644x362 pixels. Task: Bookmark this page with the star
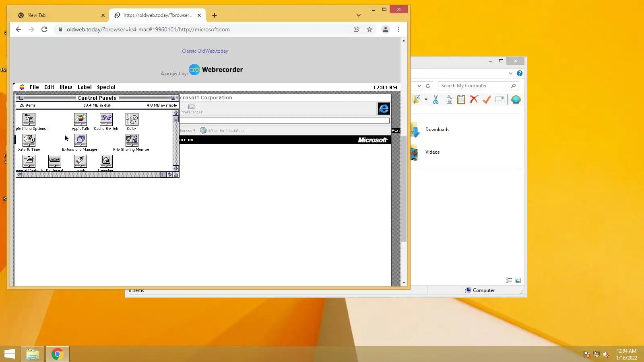click(369, 29)
